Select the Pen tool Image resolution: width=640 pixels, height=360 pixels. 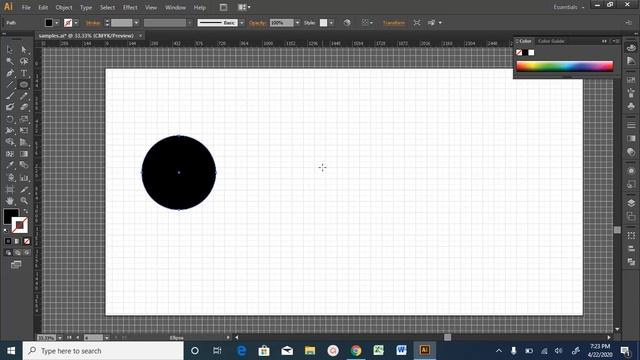tap(10, 73)
